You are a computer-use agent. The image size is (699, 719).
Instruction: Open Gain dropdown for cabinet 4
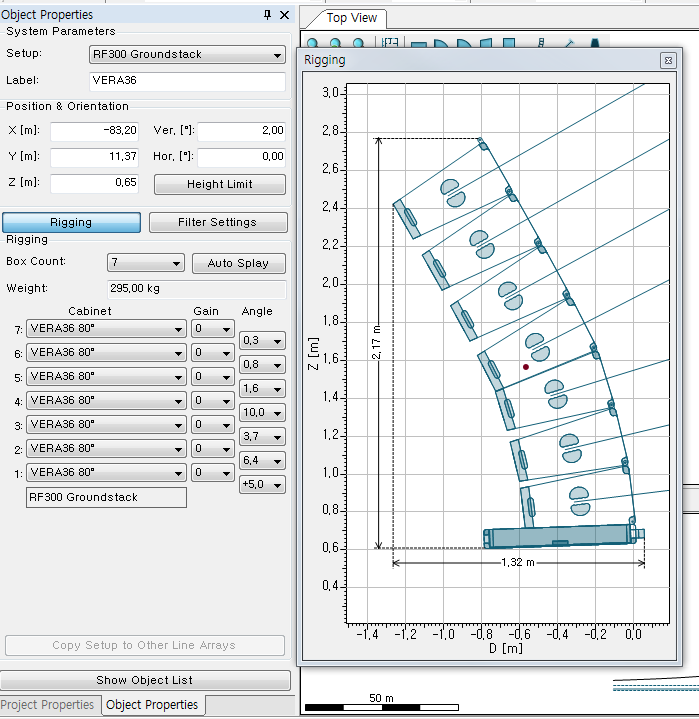point(213,401)
